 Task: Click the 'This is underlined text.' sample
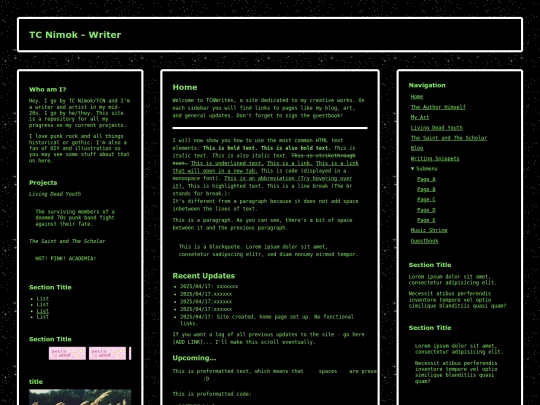tap(227, 163)
